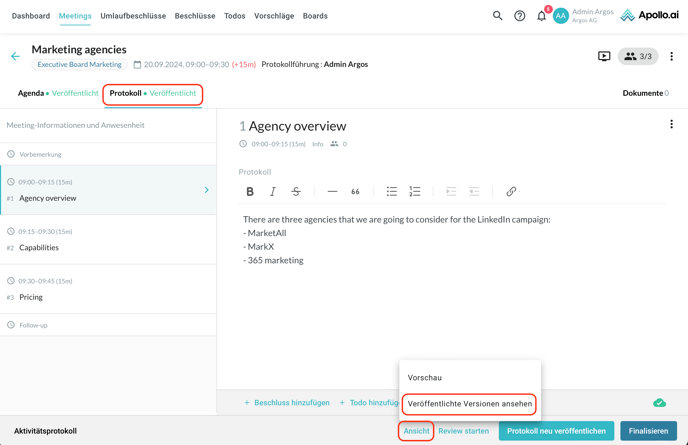The height and width of the screenshot is (445, 688).
Task: Click the 3/3 participants badge
Action: coord(637,57)
